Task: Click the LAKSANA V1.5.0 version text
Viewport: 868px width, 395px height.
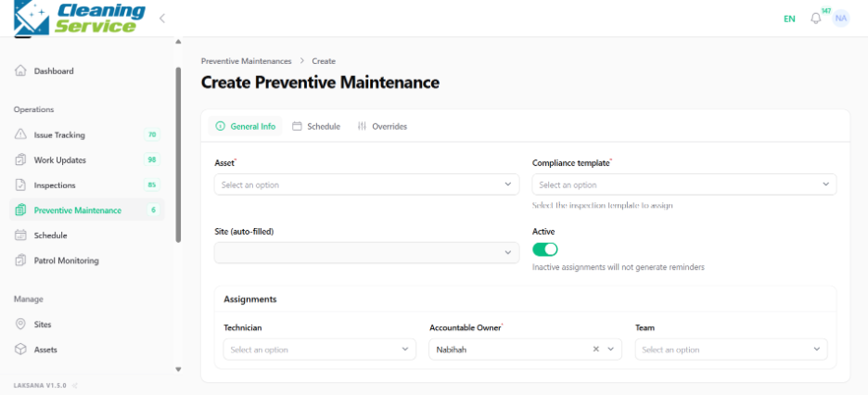Action: (x=40, y=386)
